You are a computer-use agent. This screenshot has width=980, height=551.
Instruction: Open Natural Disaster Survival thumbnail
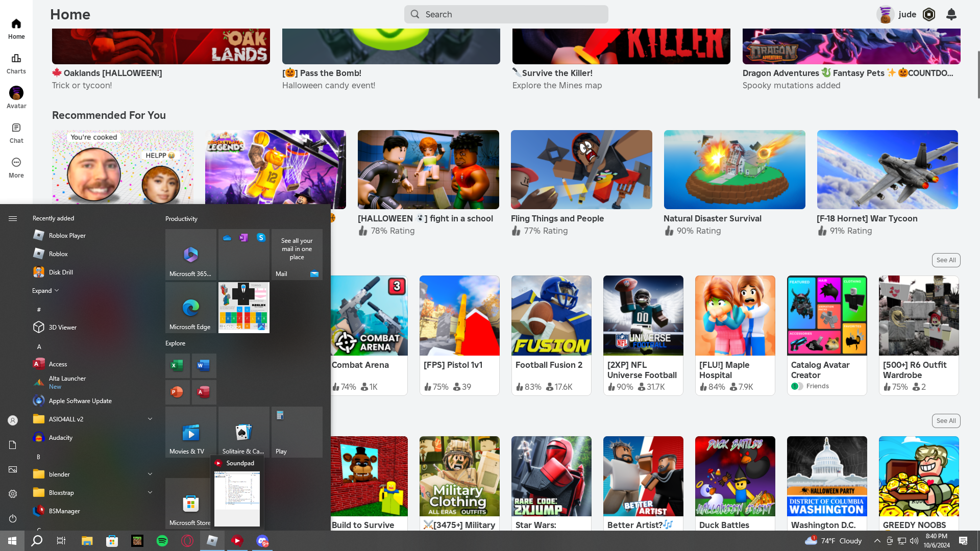coord(734,169)
